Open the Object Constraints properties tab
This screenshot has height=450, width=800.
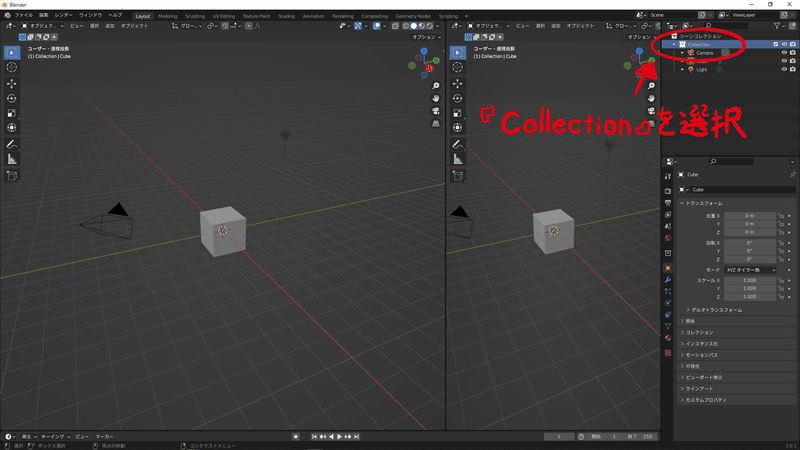click(668, 315)
